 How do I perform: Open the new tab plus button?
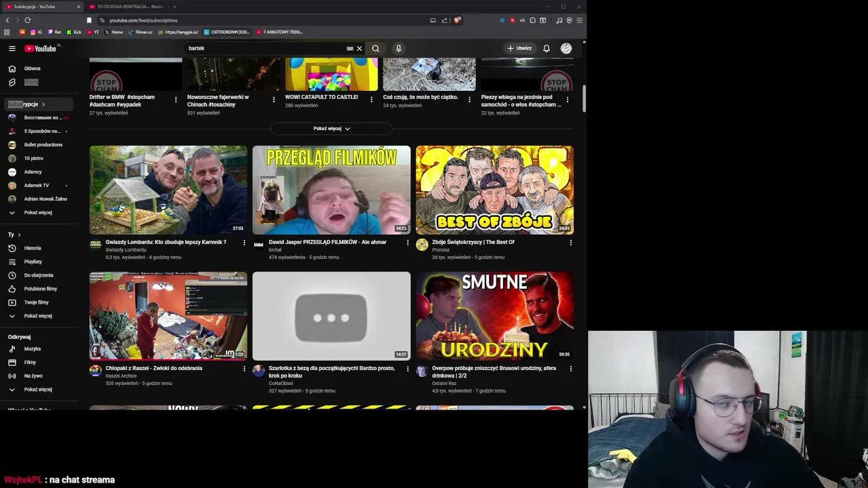(174, 7)
